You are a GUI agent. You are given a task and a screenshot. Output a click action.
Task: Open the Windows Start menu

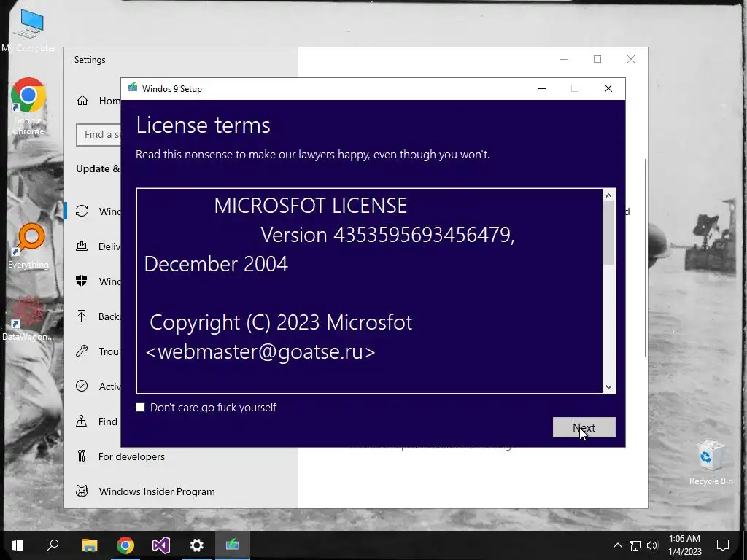tap(18, 545)
